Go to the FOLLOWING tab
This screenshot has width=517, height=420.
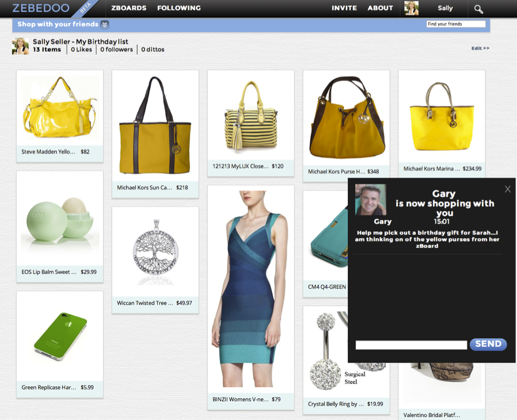179,8
